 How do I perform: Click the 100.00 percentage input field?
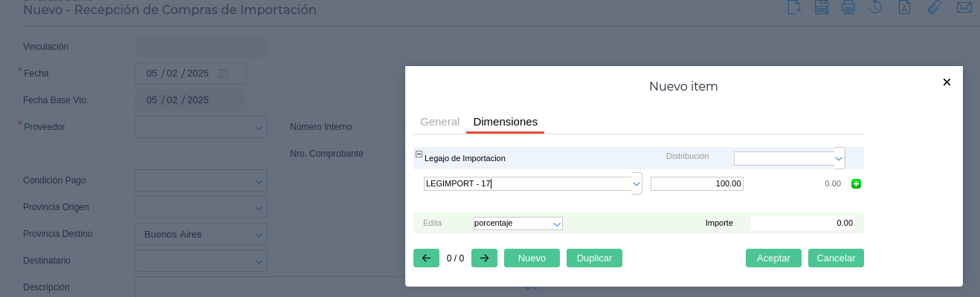pyautogui.click(x=697, y=183)
